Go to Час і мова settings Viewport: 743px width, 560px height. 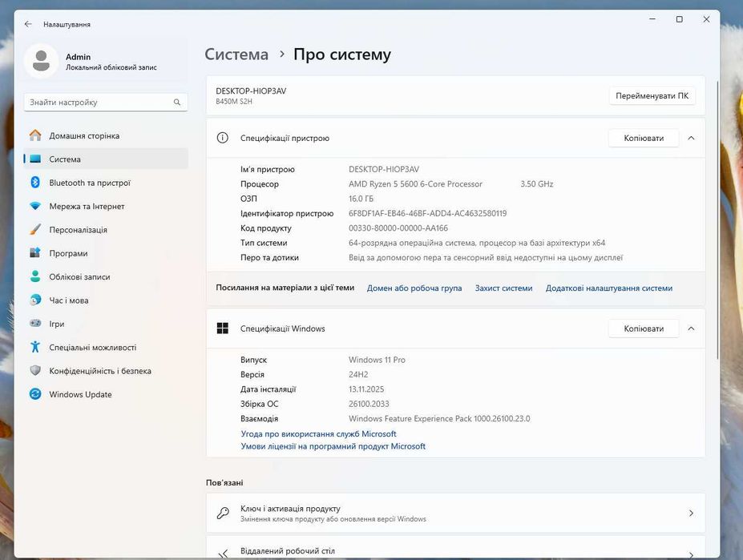[x=106, y=300]
